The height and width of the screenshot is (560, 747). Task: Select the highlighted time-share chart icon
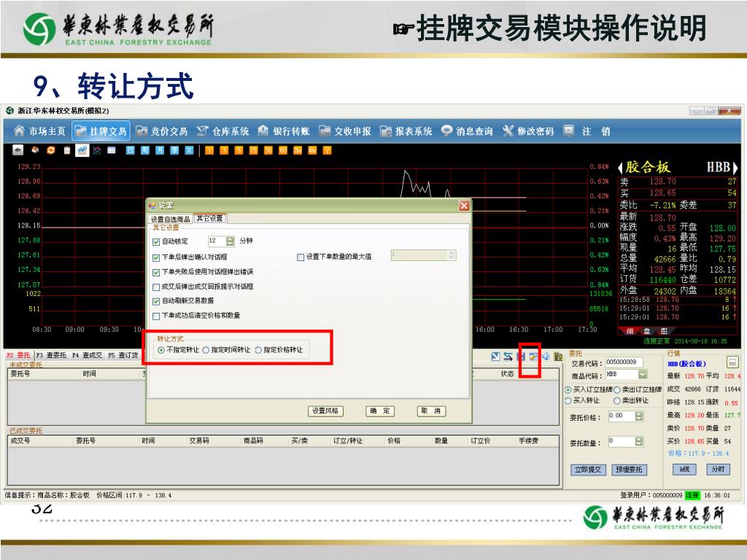[x=82, y=150]
